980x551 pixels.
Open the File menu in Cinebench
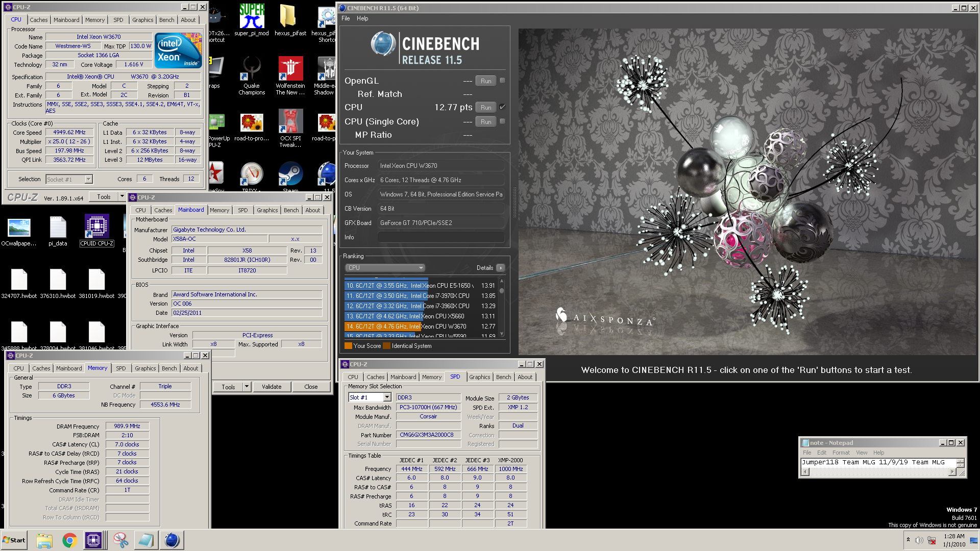pyautogui.click(x=346, y=18)
